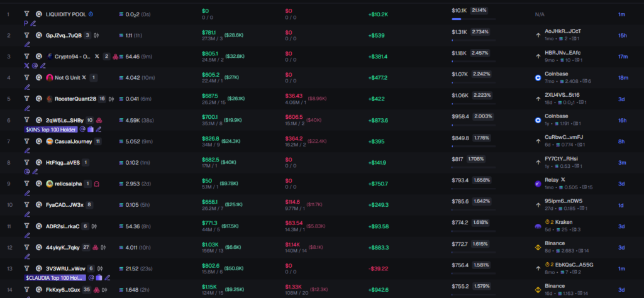
Task: Click the Binance logo on 44ykyK...7qky row
Action: [x=538, y=248]
